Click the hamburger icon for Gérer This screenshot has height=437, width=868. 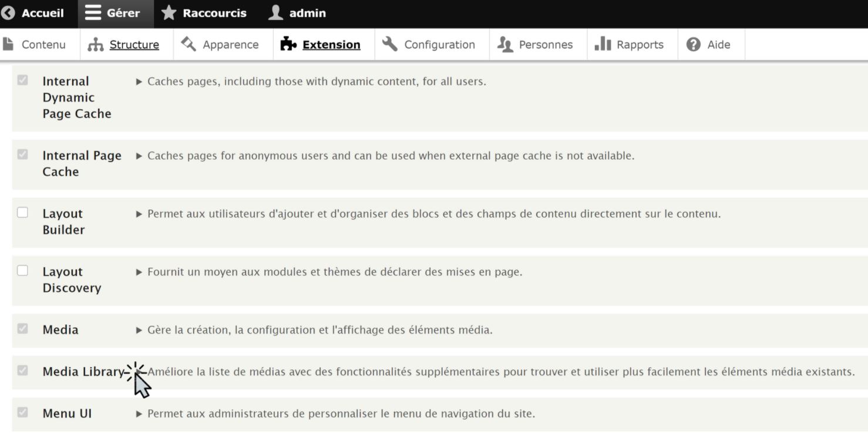93,13
